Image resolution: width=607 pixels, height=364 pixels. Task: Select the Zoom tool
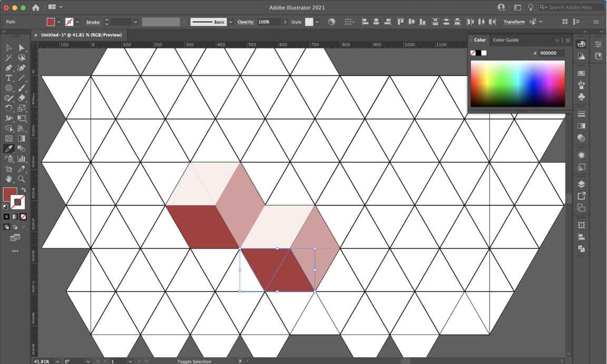coord(22,179)
